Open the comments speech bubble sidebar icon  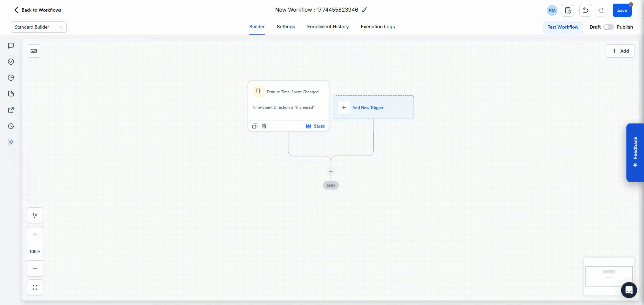point(11,46)
